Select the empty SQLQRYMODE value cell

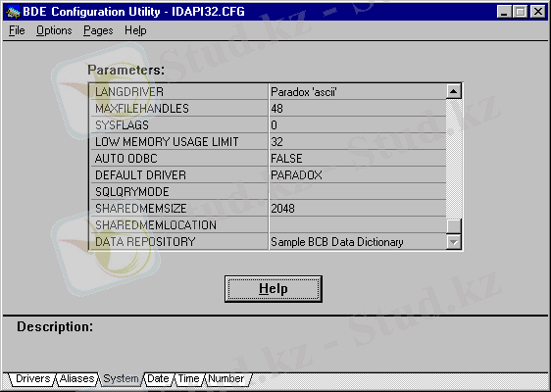358,191
